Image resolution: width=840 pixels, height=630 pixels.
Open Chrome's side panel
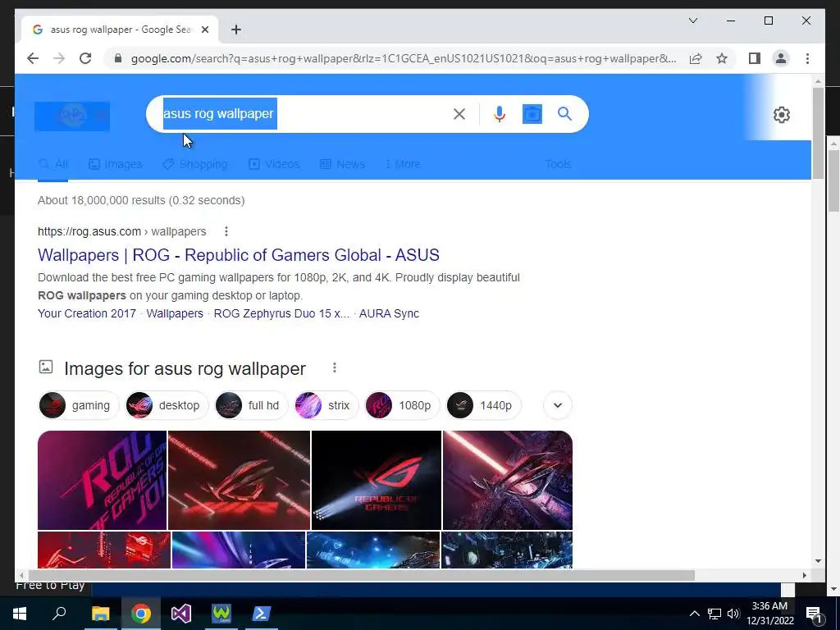[x=755, y=58]
